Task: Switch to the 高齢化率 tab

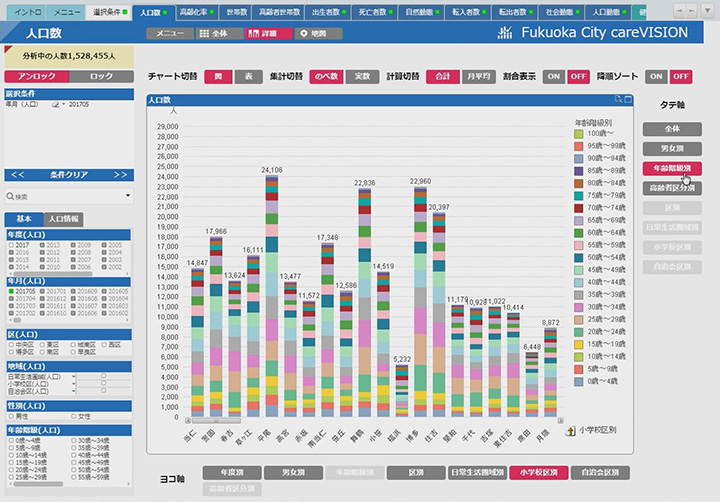Action: click(196, 12)
